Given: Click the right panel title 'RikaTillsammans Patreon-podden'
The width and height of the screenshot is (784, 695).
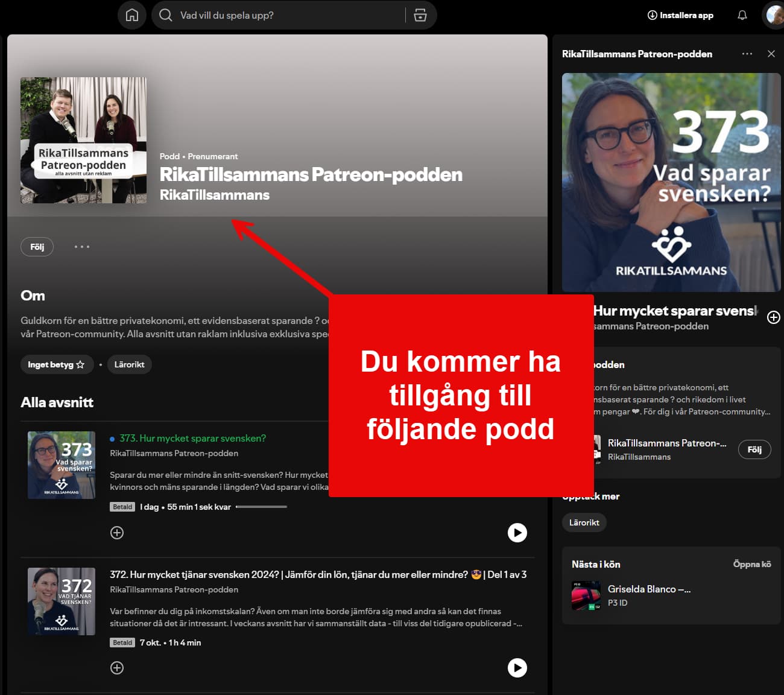Looking at the screenshot, I should [x=637, y=54].
